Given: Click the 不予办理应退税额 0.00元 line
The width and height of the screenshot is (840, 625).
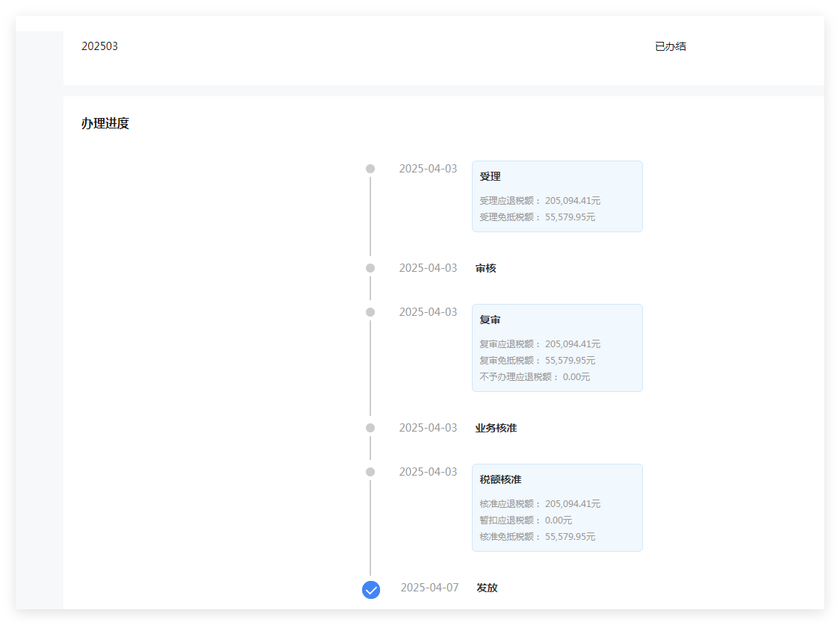Looking at the screenshot, I should point(535,377).
